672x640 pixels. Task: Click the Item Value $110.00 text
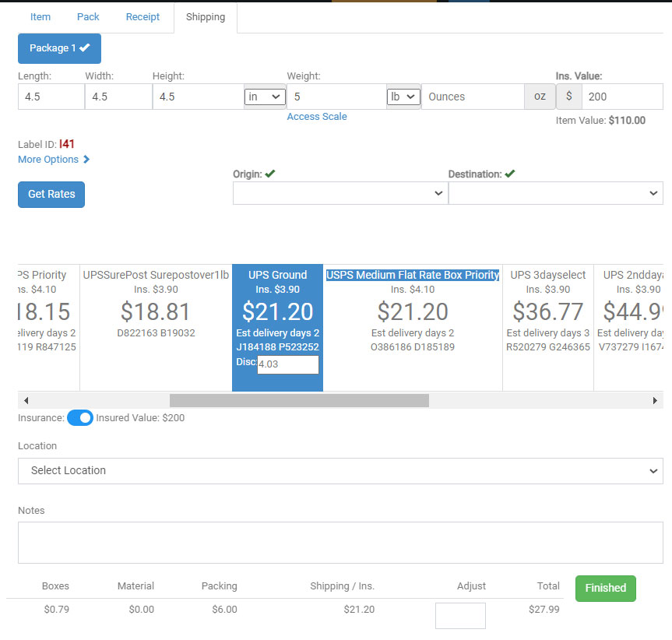600,121
